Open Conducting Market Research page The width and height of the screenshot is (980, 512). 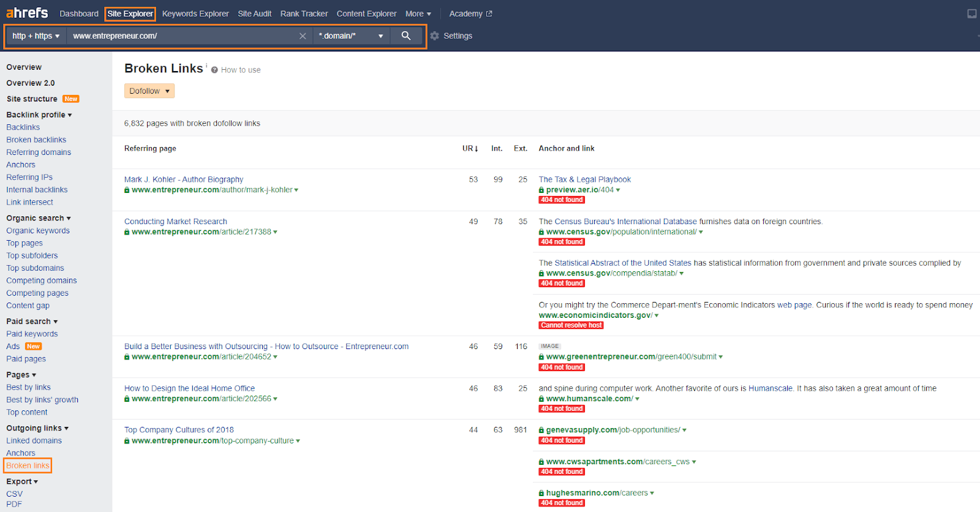pos(176,222)
